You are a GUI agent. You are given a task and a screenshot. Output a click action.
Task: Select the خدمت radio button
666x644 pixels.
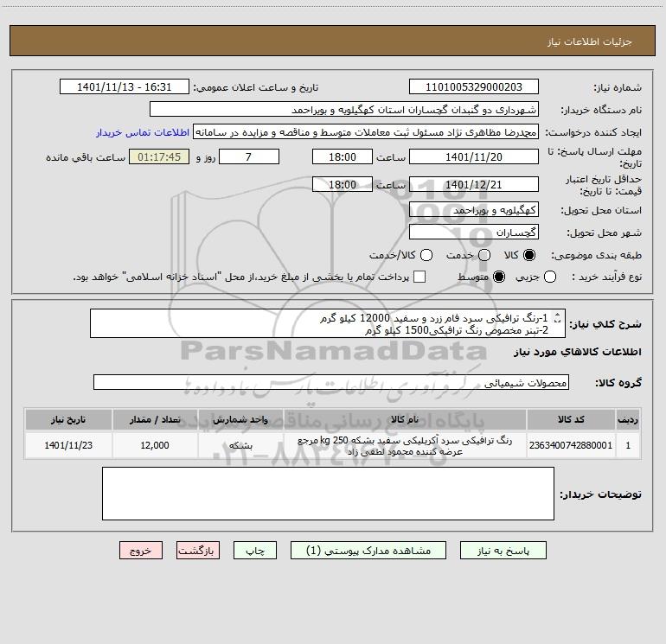click(x=484, y=255)
